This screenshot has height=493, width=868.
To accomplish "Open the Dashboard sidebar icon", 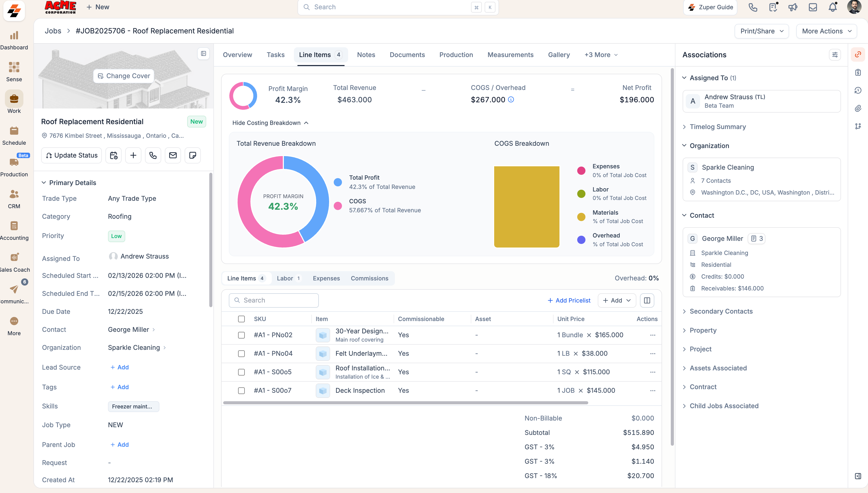I will [x=14, y=35].
